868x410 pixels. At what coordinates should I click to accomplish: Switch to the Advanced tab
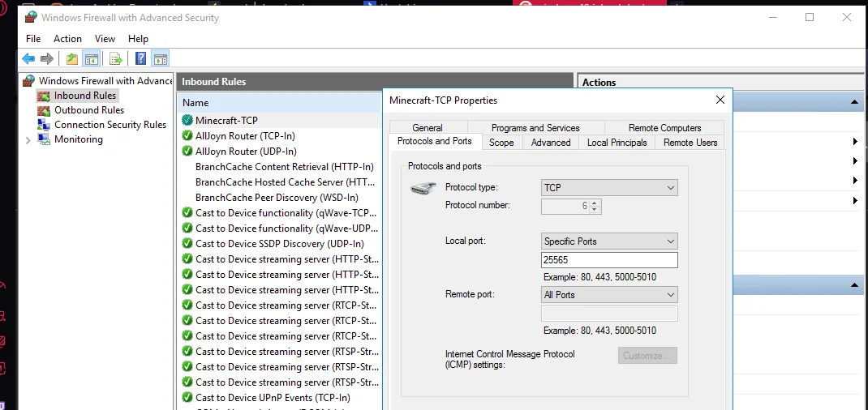(x=551, y=143)
